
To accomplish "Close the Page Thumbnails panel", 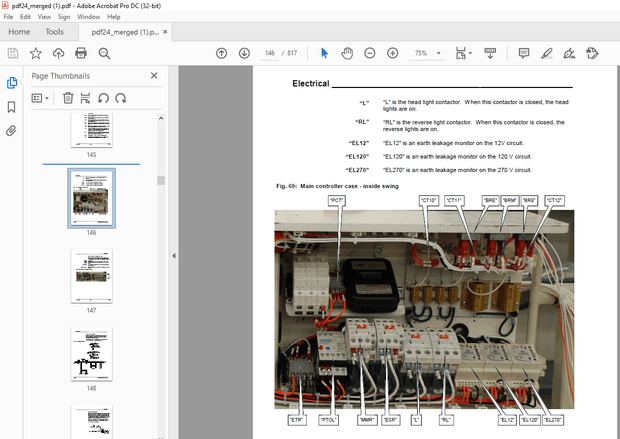I will coord(154,76).
